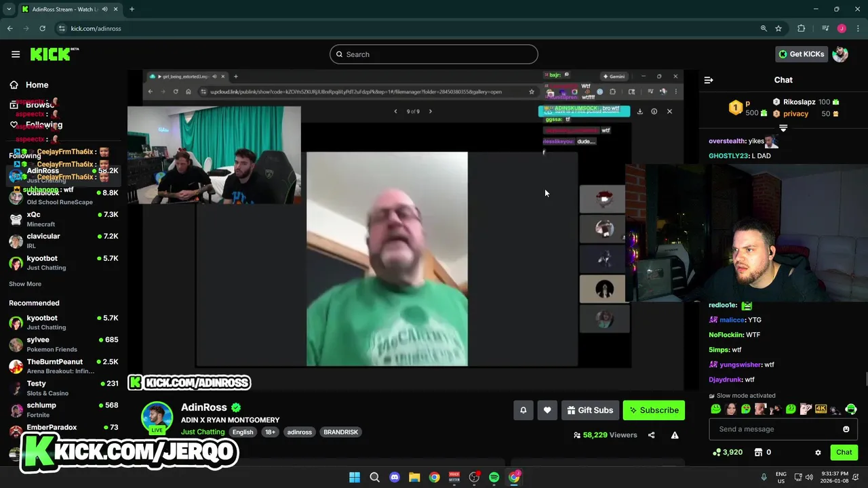Report the stream via warning triangle icon
The height and width of the screenshot is (488, 868).
point(675,435)
